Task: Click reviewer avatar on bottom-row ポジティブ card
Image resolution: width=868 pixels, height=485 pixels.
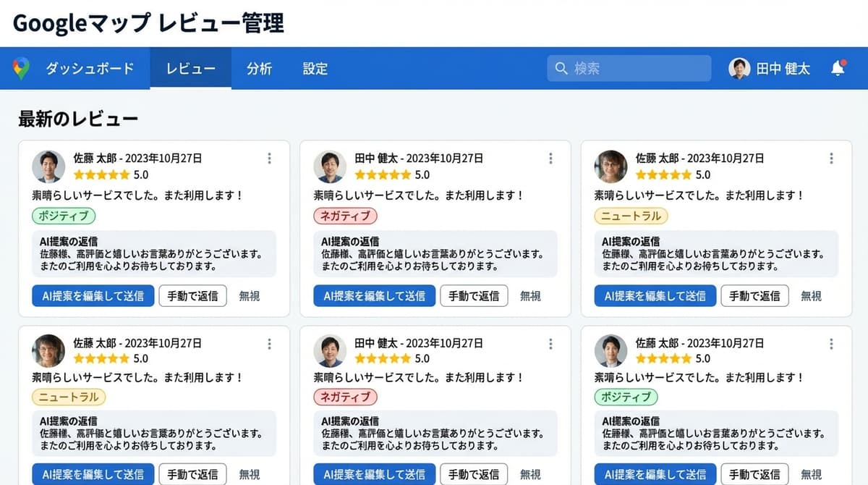Action: click(611, 351)
